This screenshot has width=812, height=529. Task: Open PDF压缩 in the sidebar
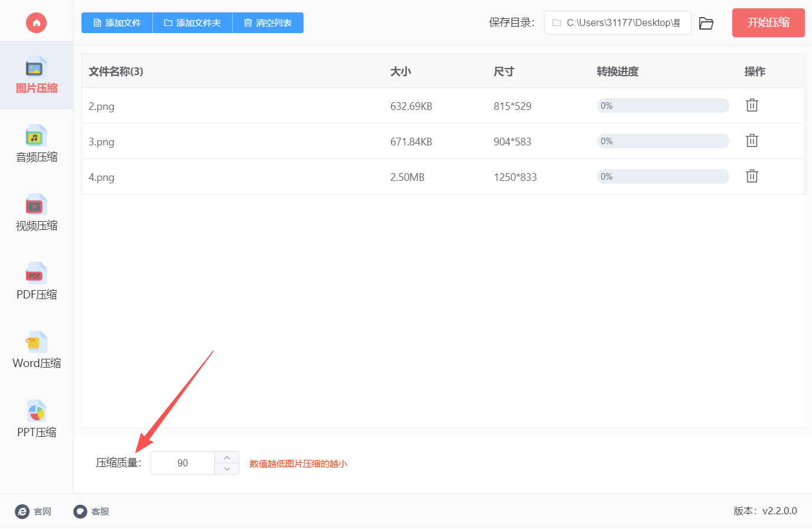(x=37, y=281)
